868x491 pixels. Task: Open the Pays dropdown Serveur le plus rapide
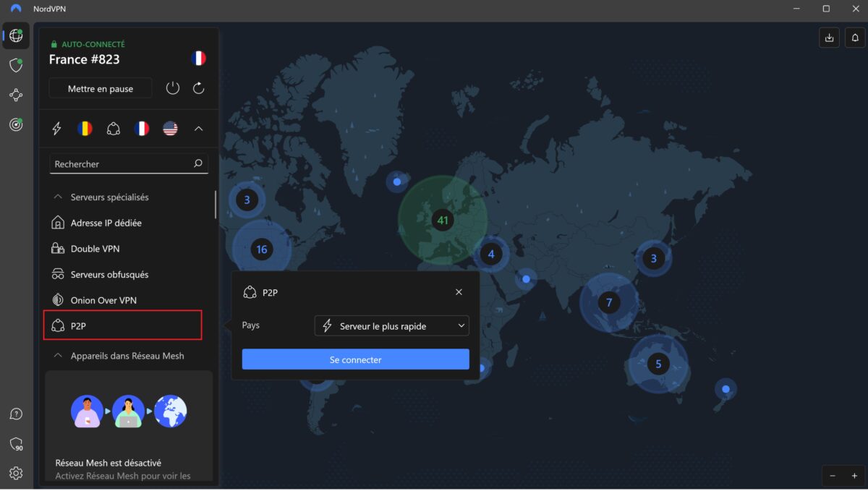[392, 326]
